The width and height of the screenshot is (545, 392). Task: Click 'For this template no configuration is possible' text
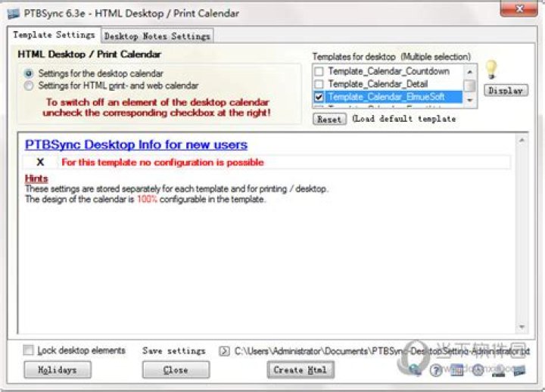click(x=163, y=162)
